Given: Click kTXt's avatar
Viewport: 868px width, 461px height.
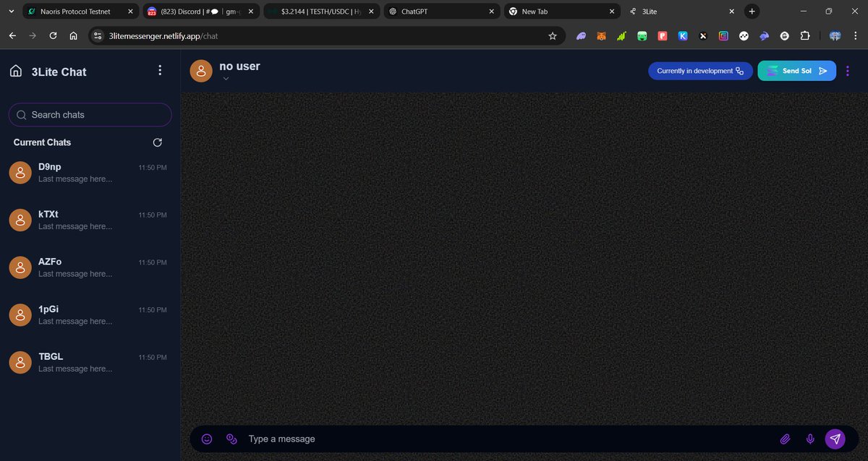Looking at the screenshot, I should (20, 220).
